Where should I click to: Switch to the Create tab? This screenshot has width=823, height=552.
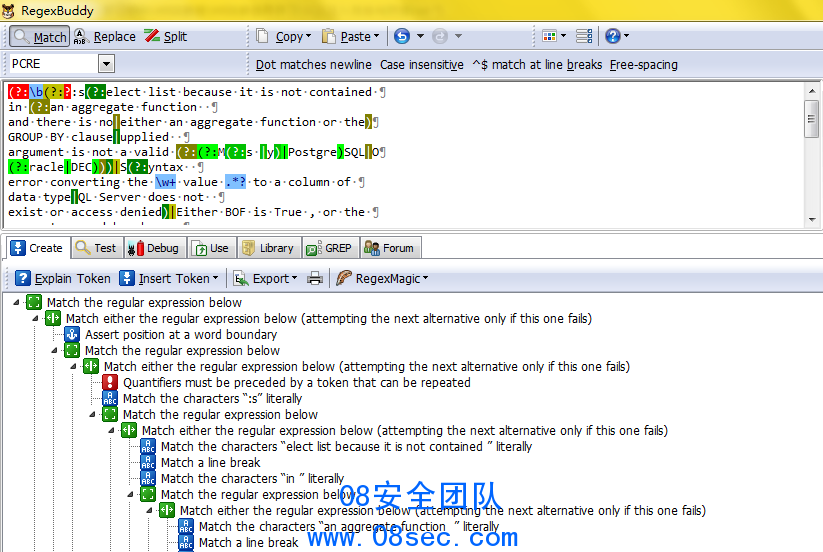point(36,248)
